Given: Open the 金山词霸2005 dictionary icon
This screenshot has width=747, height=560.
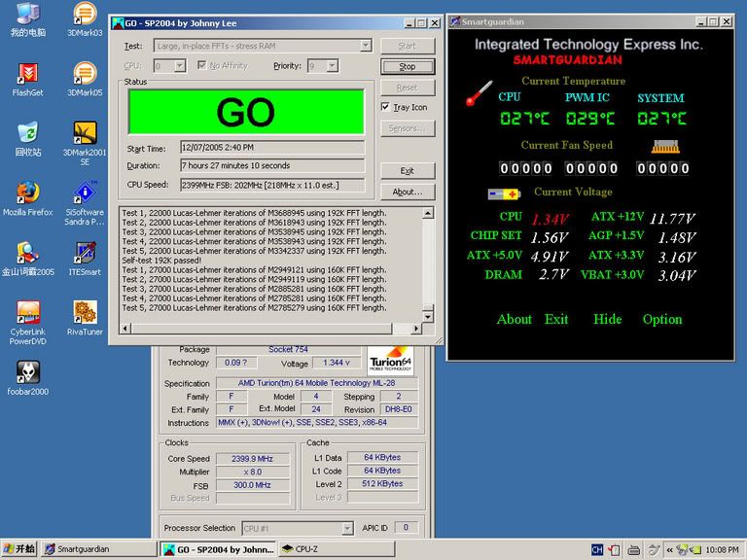Looking at the screenshot, I should point(27,259).
